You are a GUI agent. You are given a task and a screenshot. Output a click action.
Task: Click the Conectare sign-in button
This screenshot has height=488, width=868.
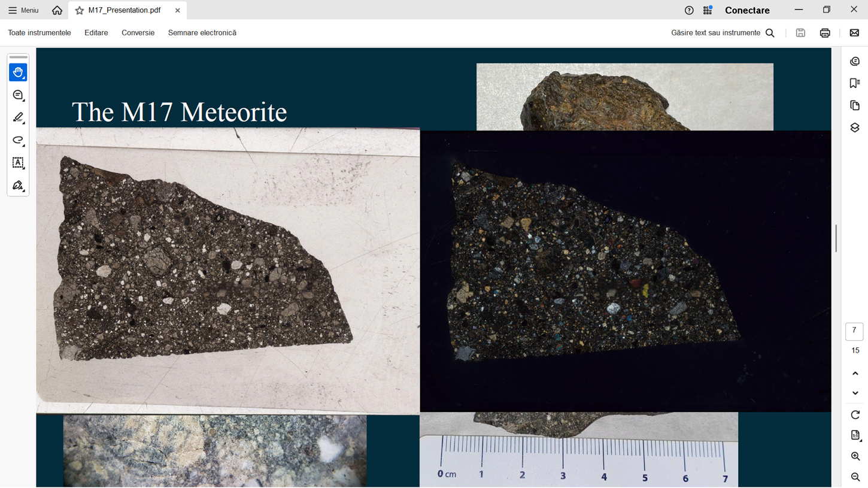coord(747,10)
